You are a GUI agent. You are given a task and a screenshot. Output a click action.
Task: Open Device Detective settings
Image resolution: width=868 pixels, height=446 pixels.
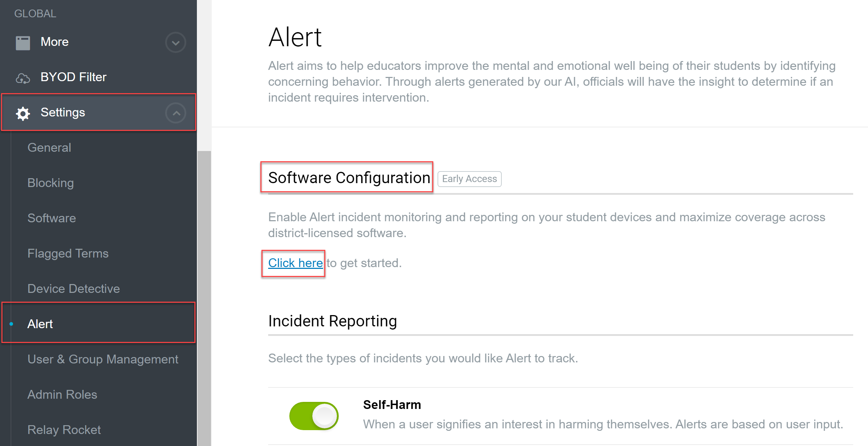[73, 288]
